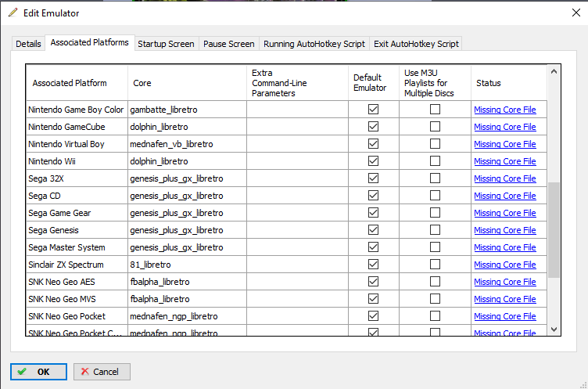Select the Associated Platforms tab
Image resolution: width=588 pixels, height=389 pixels.
coord(90,42)
